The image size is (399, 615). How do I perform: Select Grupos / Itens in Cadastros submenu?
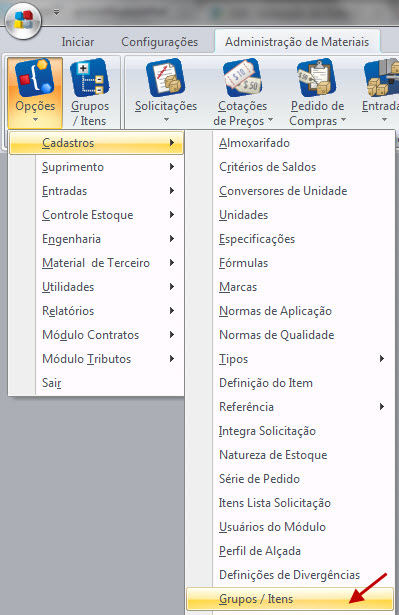pyautogui.click(x=290, y=599)
